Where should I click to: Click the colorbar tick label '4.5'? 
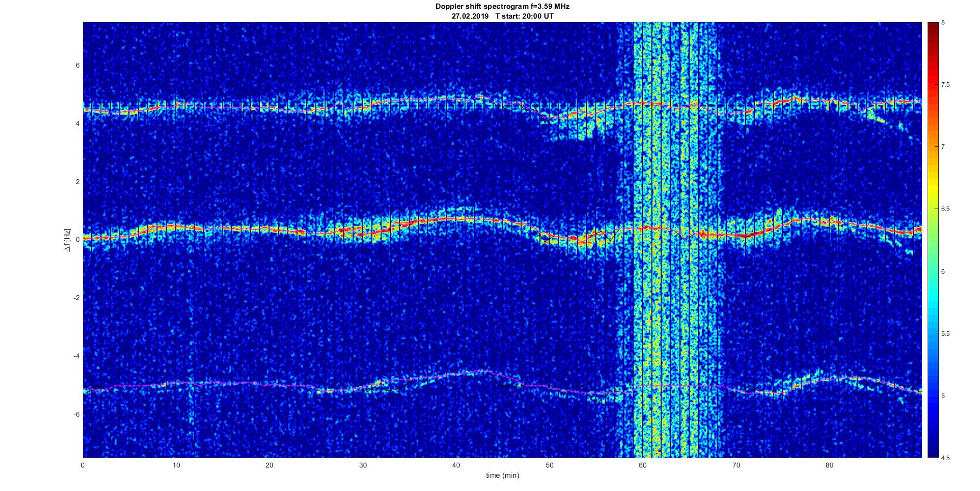tap(945, 458)
